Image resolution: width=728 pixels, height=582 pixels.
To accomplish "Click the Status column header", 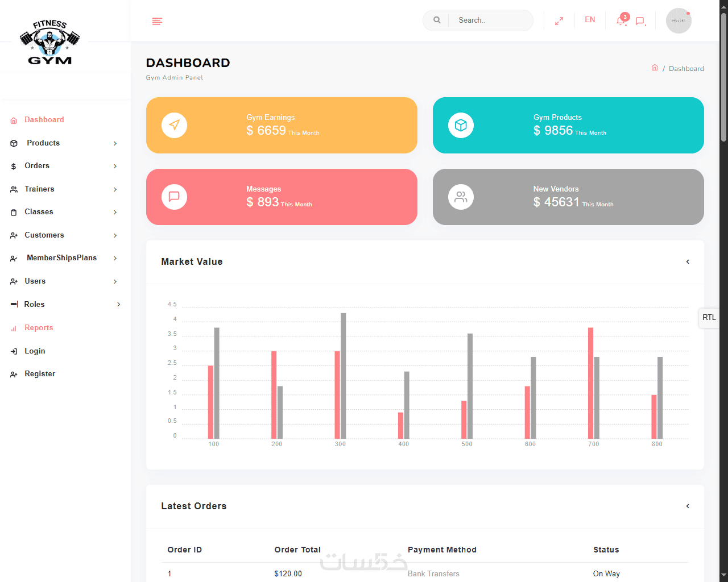I will click(606, 550).
